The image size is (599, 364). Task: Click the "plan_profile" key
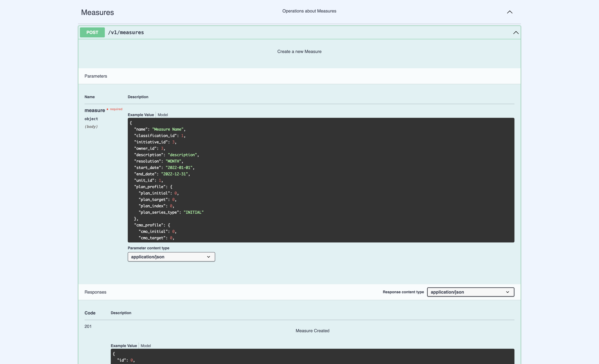tap(150, 187)
